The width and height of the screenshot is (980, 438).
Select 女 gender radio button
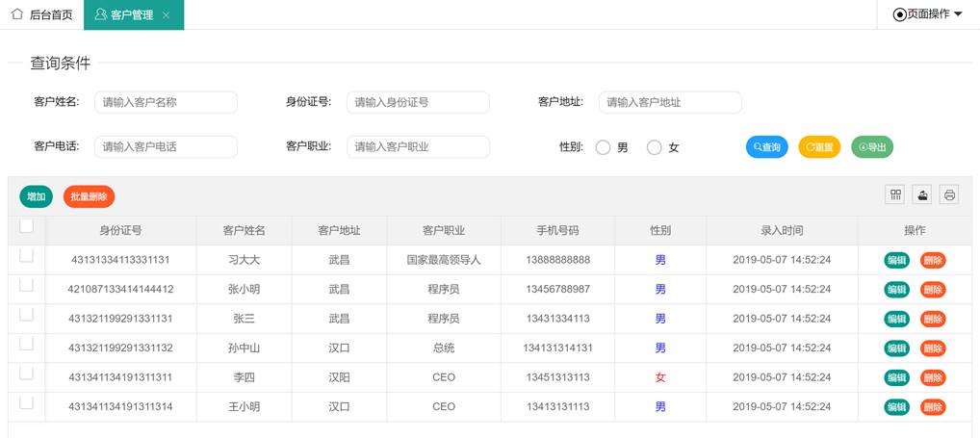pos(654,147)
